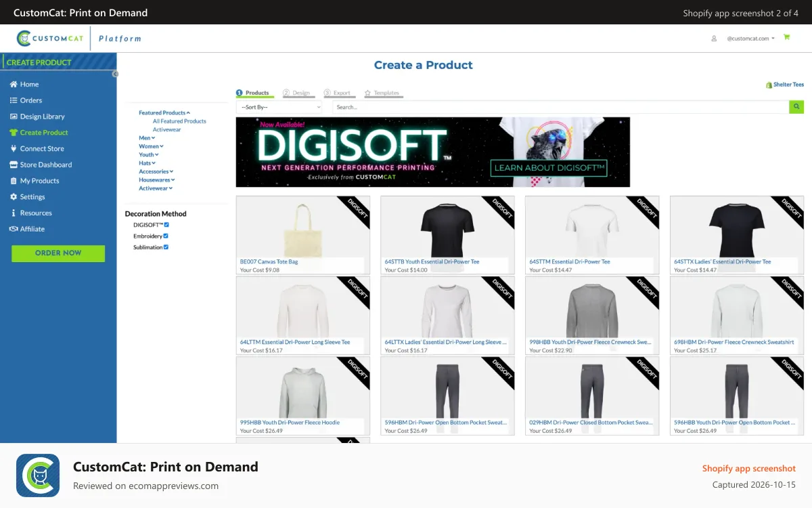
Task: Open BE007 Canvas Tote Bag link
Action: tap(269, 261)
